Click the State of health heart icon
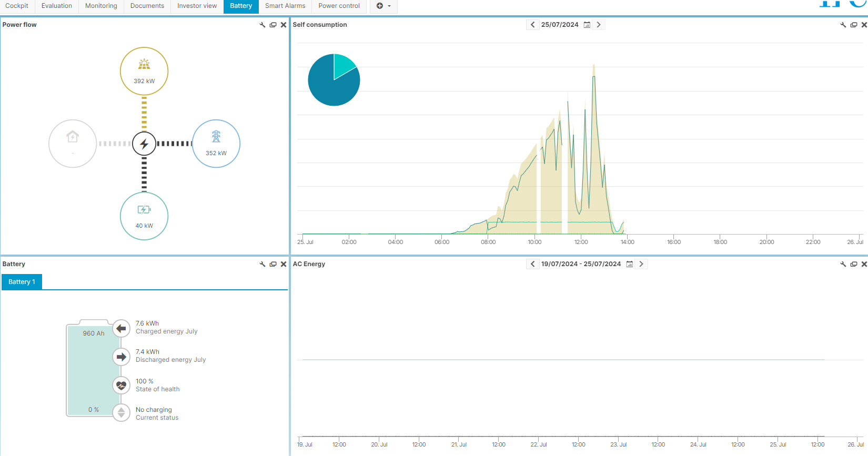The image size is (868, 456). (x=122, y=386)
